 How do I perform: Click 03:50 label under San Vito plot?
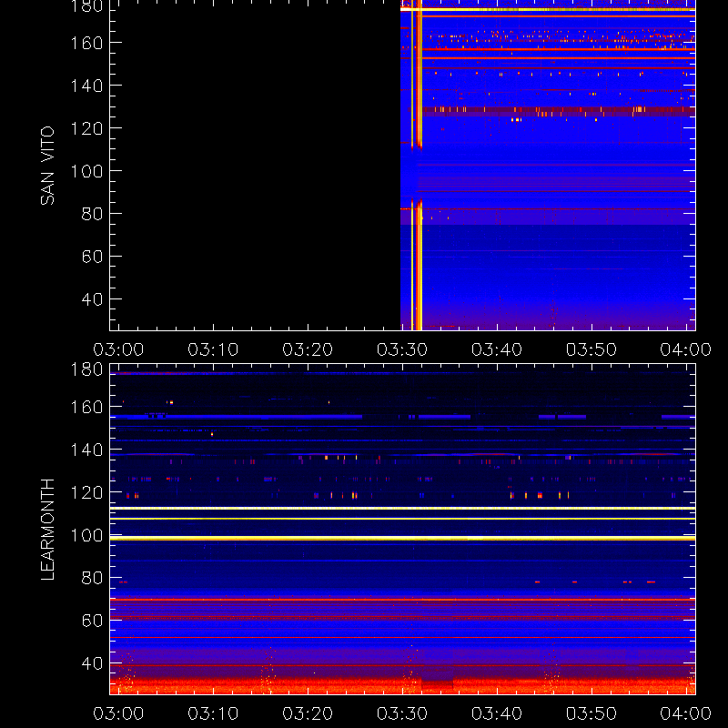pos(591,349)
